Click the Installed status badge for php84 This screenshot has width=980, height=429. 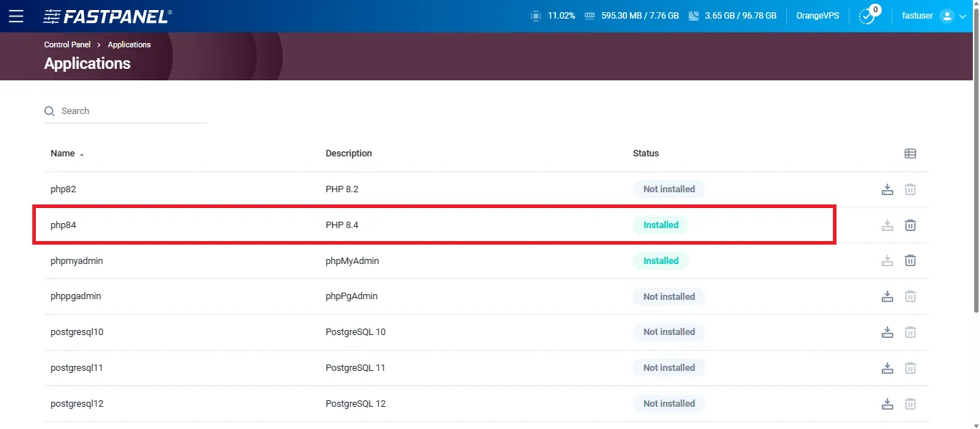pyautogui.click(x=660, y=225)
